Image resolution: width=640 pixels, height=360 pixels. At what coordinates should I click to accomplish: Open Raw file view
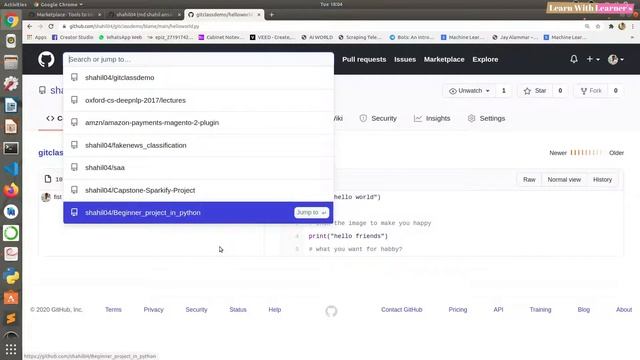pyautogui.click(x=529, y=180)
